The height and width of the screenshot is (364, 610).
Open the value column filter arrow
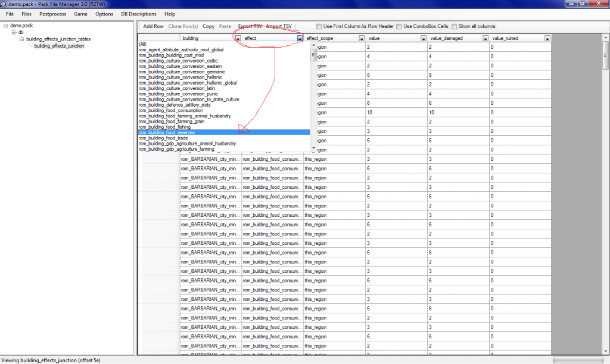click(424, 38)
